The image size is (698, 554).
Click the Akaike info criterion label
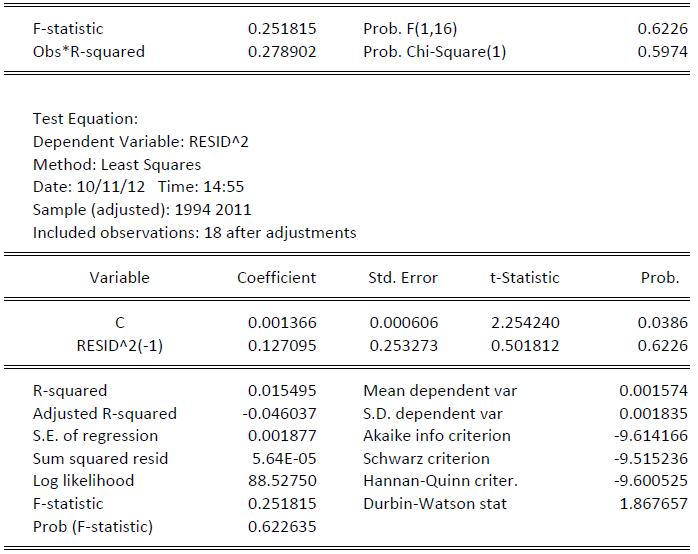(437, 436)
